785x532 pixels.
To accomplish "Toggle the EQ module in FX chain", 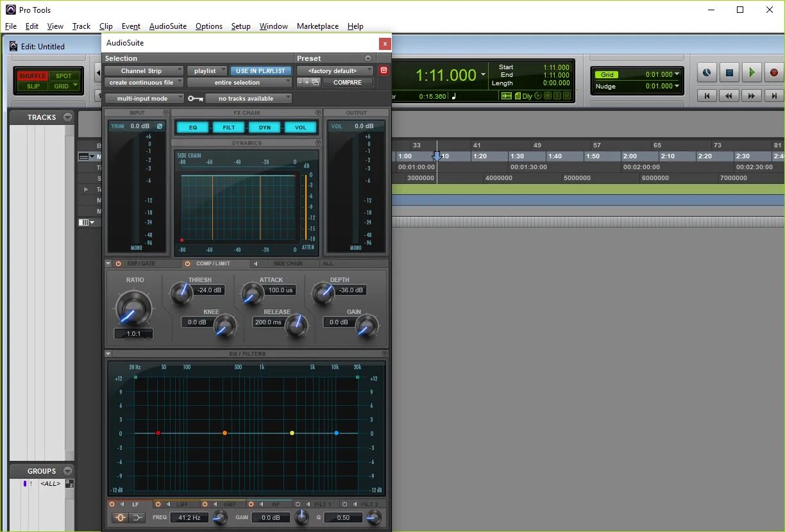I will [193, 127].
